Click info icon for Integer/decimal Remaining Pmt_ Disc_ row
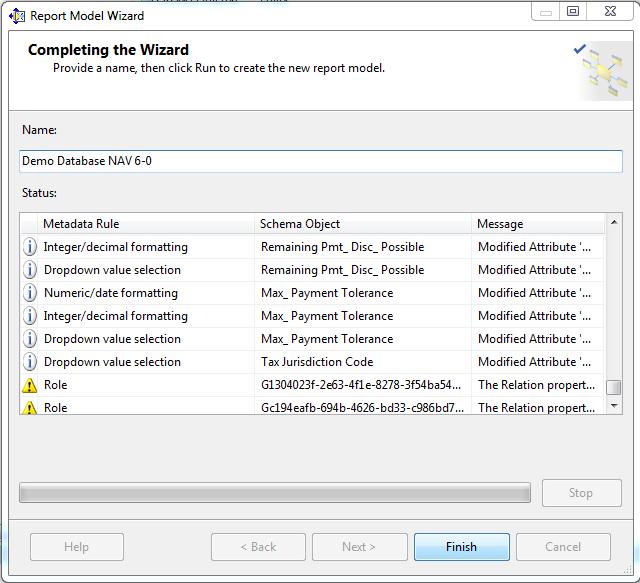The width and height of the screenshot is (640, 583). point(29,247)
